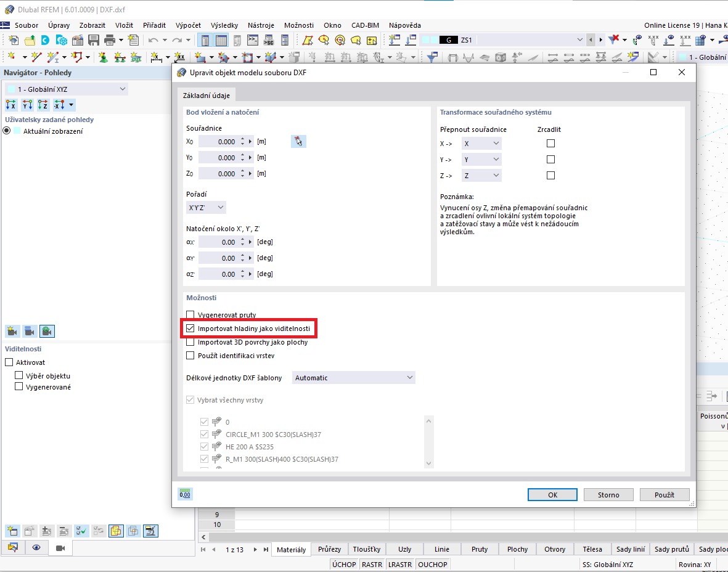728x572 pixels.
Task: Click the OK button
Action: [552, 494]
